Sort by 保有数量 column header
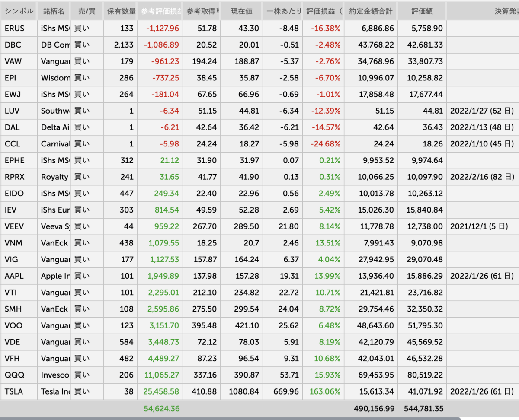The width and height of the screenshot is (519, 420). [120, 11]
